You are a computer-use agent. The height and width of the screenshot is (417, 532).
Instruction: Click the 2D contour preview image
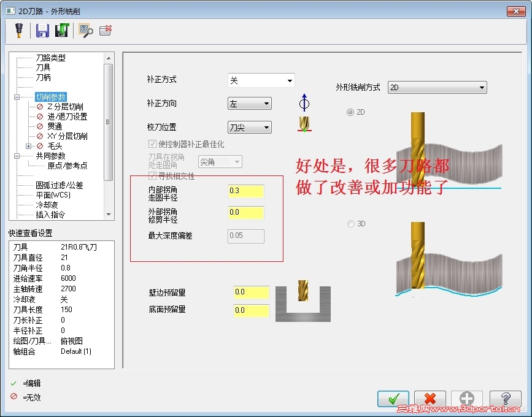click(x=449, y=151)
